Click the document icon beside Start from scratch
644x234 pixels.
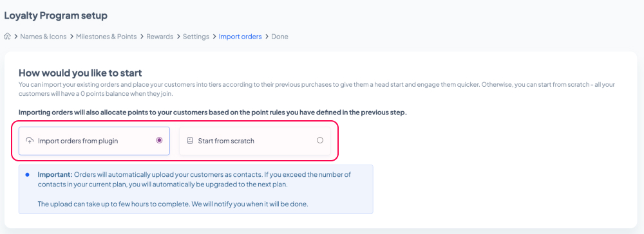190,141
